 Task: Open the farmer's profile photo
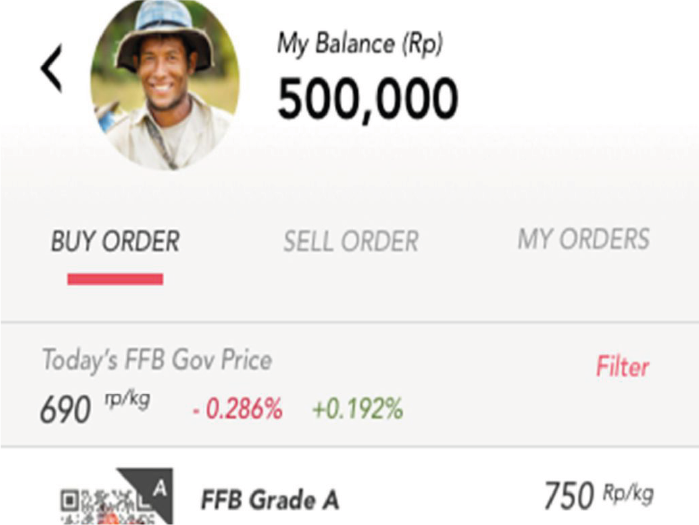point(164,85)
